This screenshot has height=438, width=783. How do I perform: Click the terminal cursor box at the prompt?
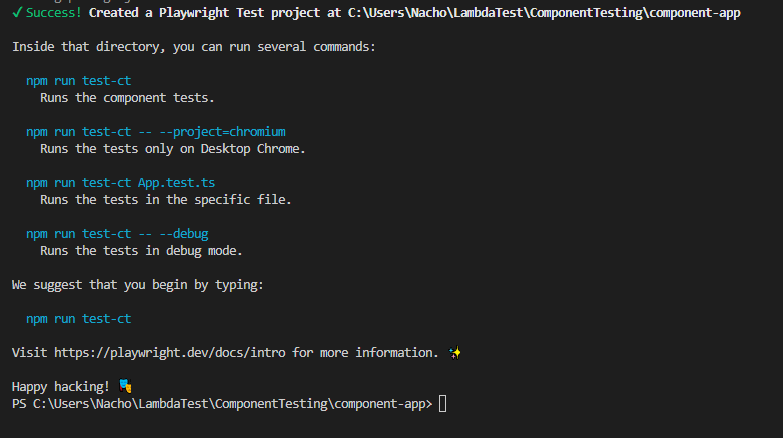click(443, 403)
